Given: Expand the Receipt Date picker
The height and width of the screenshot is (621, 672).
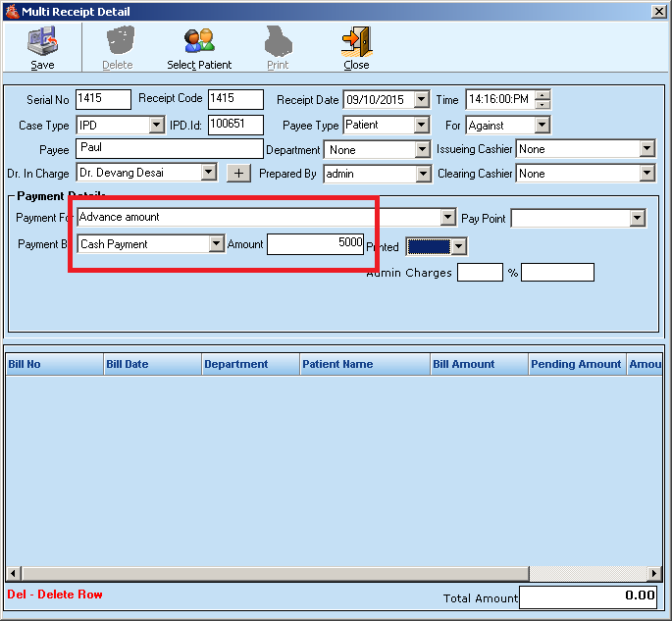Looking at the screenshot, I should click(422, 99).
